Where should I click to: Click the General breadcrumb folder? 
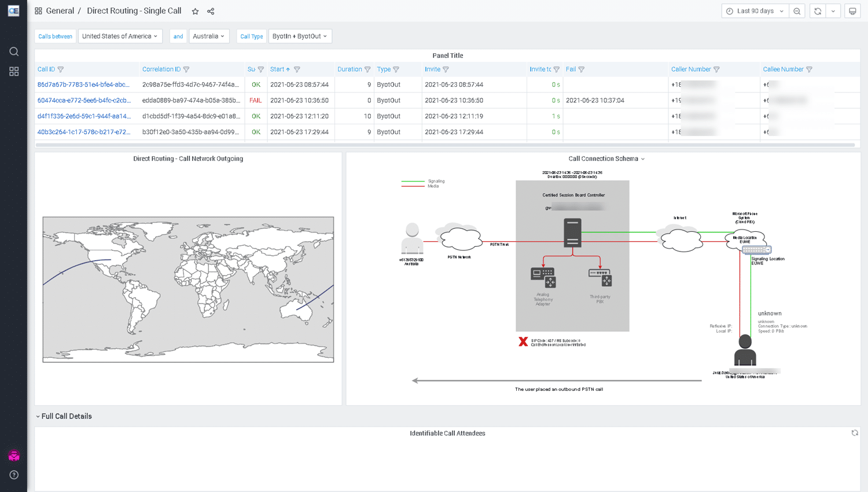[60, 11]
